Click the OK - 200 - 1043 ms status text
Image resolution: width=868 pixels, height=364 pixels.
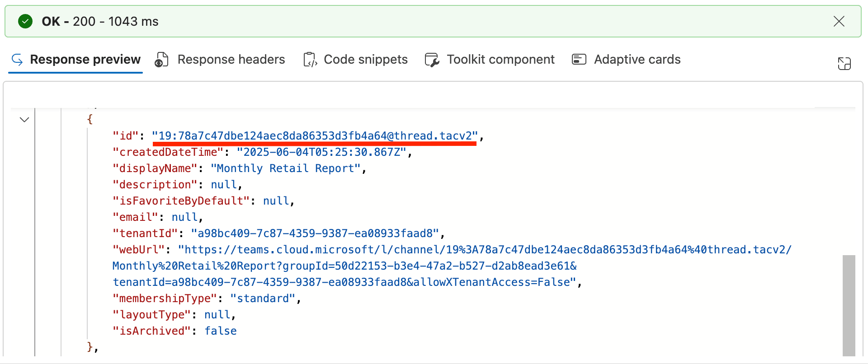tap(100, 21)
